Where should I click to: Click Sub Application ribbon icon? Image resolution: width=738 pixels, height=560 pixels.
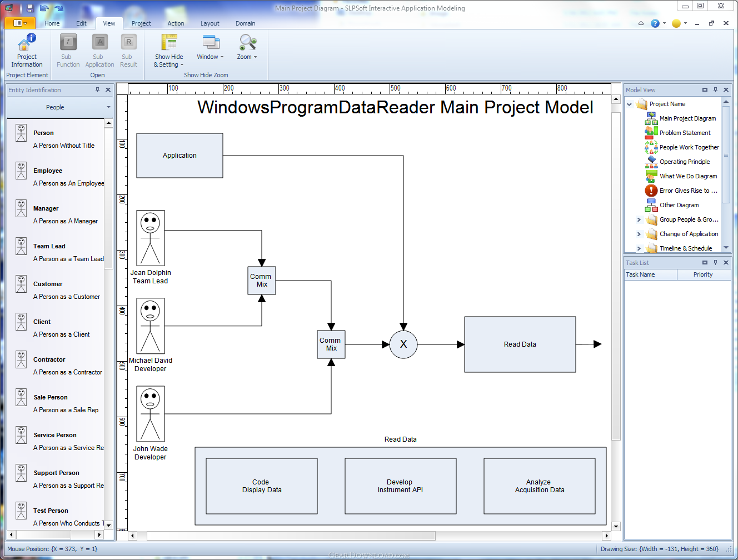(99, 51)
